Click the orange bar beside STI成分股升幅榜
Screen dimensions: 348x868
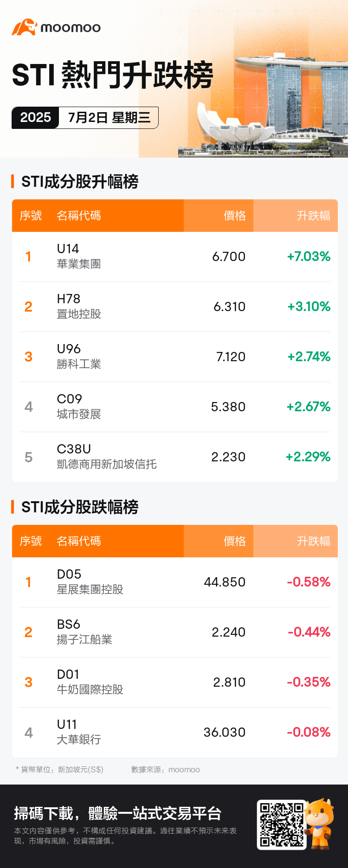(13, 181)
